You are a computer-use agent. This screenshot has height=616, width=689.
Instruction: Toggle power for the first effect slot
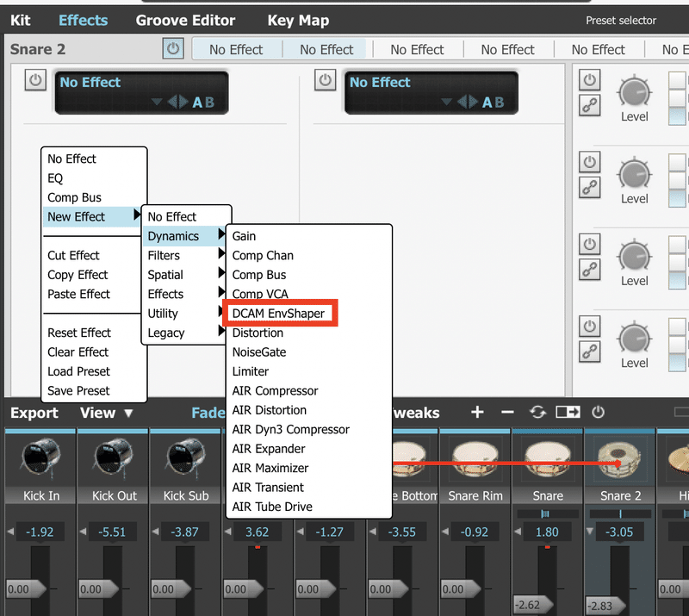pyautogui.click(x=35, y=80)
